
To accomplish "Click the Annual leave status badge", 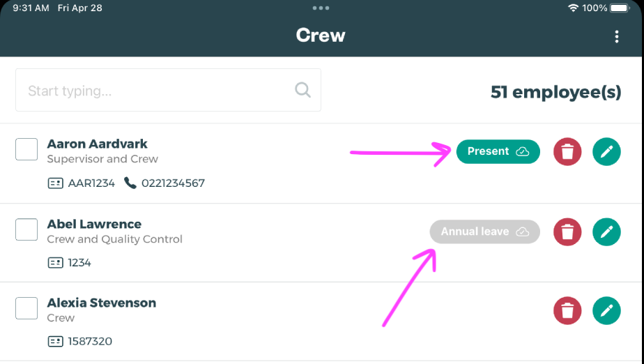I will (x=484, y=232).
